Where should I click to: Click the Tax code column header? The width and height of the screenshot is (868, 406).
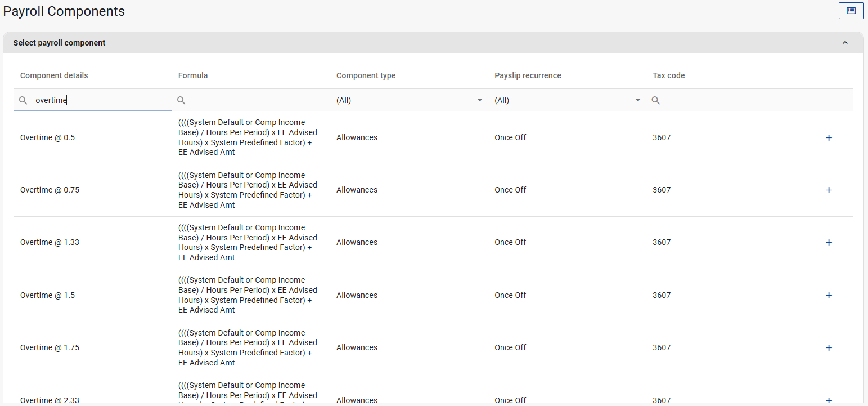[x=668, y=75]
